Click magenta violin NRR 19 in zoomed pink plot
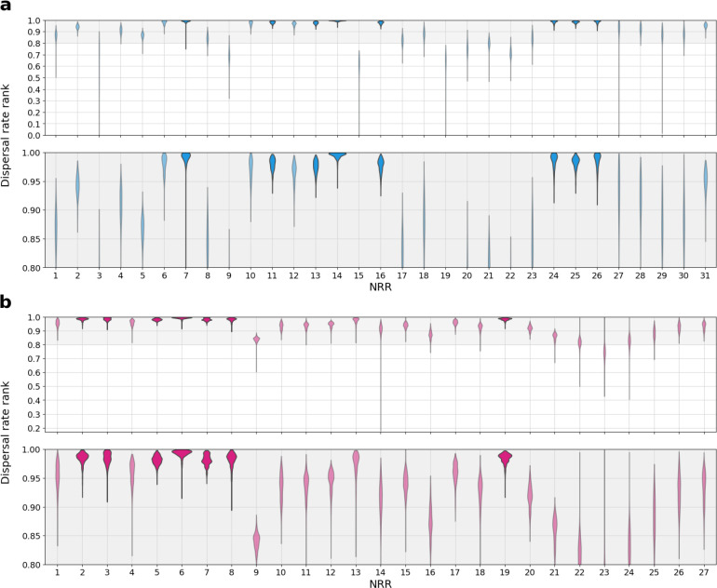 point(506,457)
